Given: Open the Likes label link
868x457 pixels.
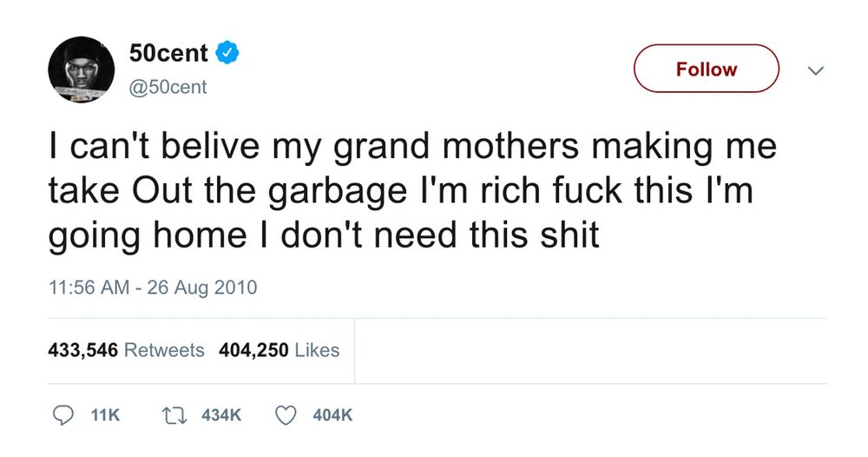Looking at the screenshot, I should (x=317, y=350).
